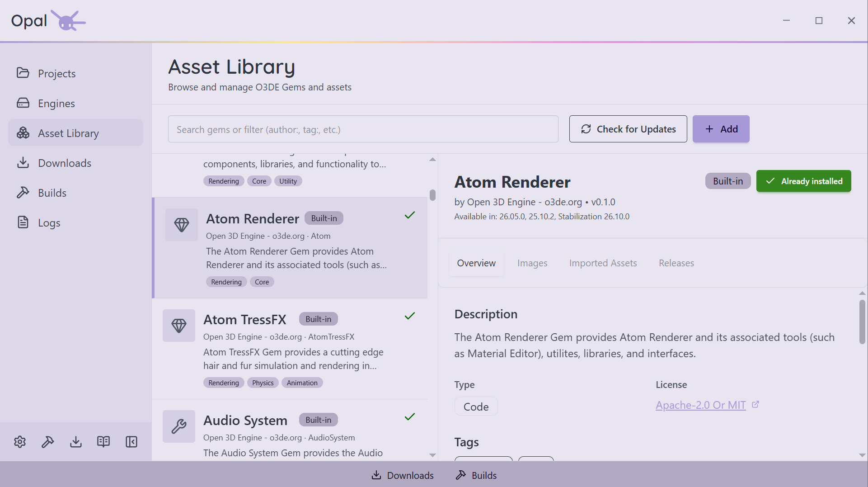The width and height of the screenshot is (868, 487).
Task: Open Downloads in the bottom status bar
Action: pos(402,475)
